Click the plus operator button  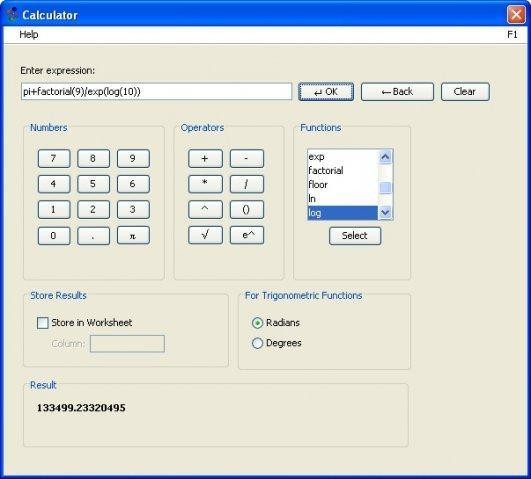pyautogui.click(x=205, y=159)
